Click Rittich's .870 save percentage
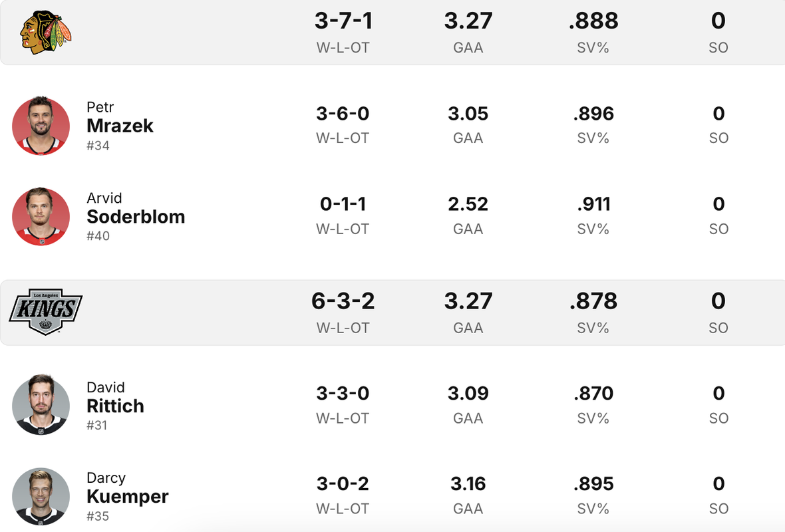Image resolution: width=785 pixels, height=532 pixels. (x=593, y=394)
